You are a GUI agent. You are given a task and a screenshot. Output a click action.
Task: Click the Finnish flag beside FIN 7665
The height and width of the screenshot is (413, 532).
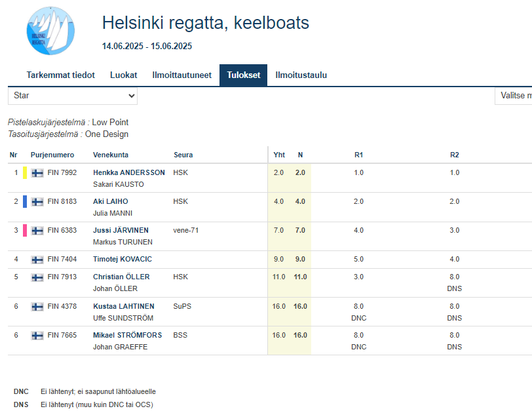(x=37, y=335)
